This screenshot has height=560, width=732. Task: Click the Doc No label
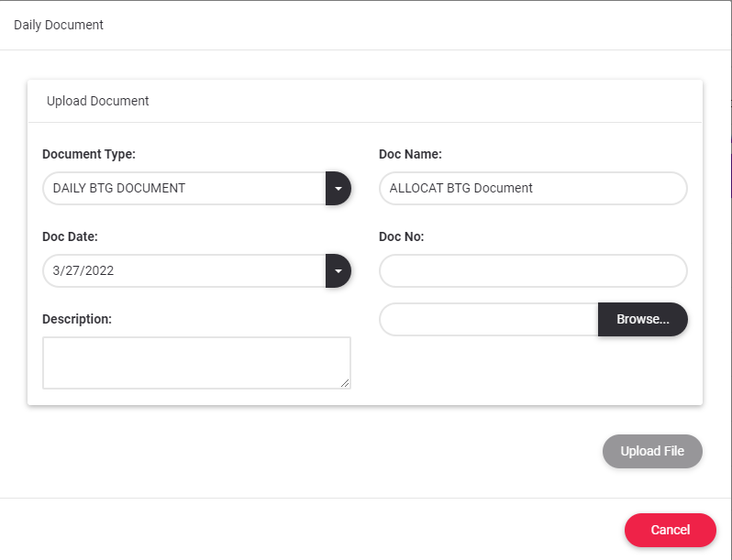coord(401,236)
